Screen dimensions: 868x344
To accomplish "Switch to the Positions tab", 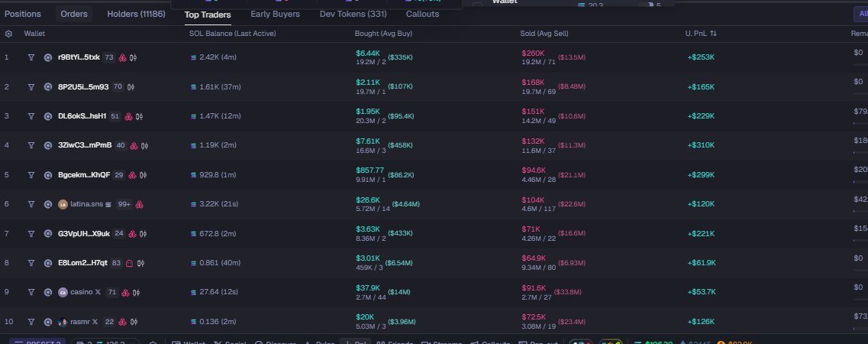I will (23, 14).
